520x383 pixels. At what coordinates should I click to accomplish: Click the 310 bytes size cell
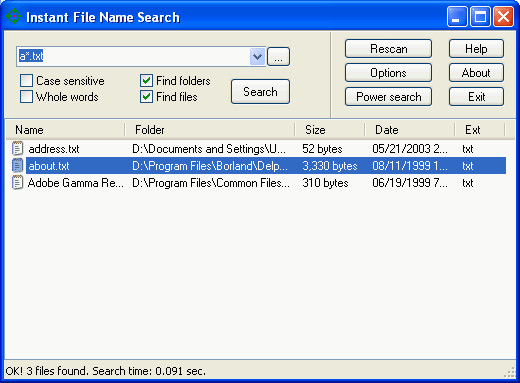pyautogui.click(x=325, y=183)
